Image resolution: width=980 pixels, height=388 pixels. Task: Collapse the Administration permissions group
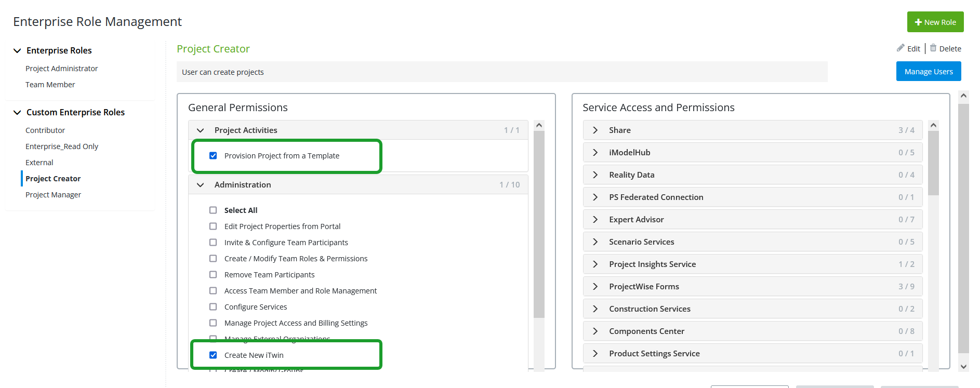tap(201, 185)
